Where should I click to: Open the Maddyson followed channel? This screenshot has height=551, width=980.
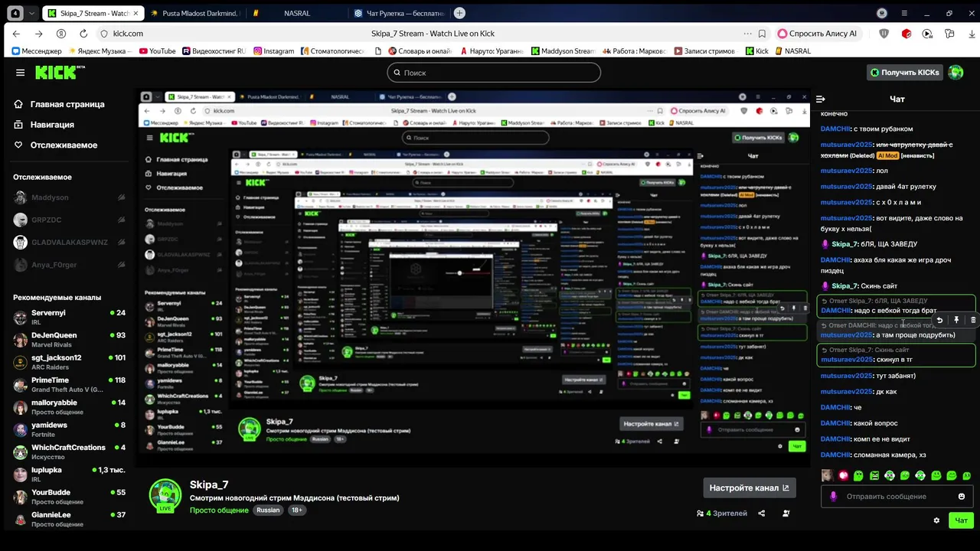pyautogui.click(x=69, y=197)
